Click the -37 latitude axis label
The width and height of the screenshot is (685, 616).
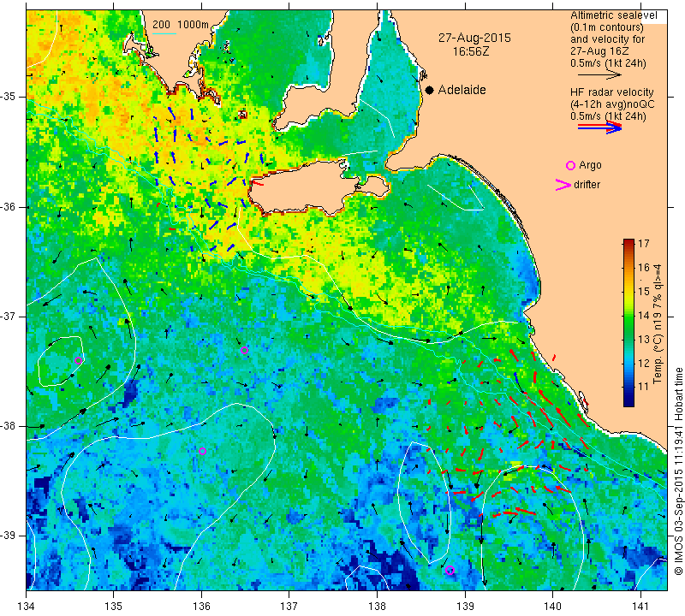point(9,316)
